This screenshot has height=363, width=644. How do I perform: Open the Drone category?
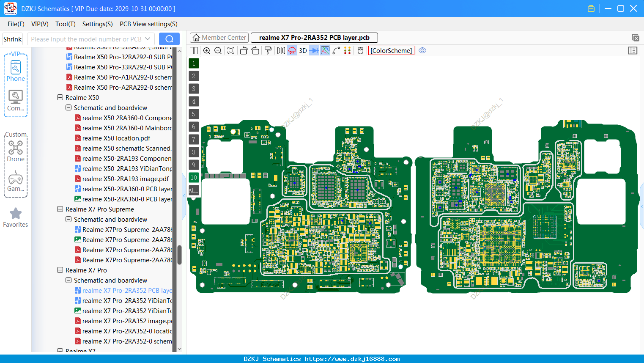(16, 151)
